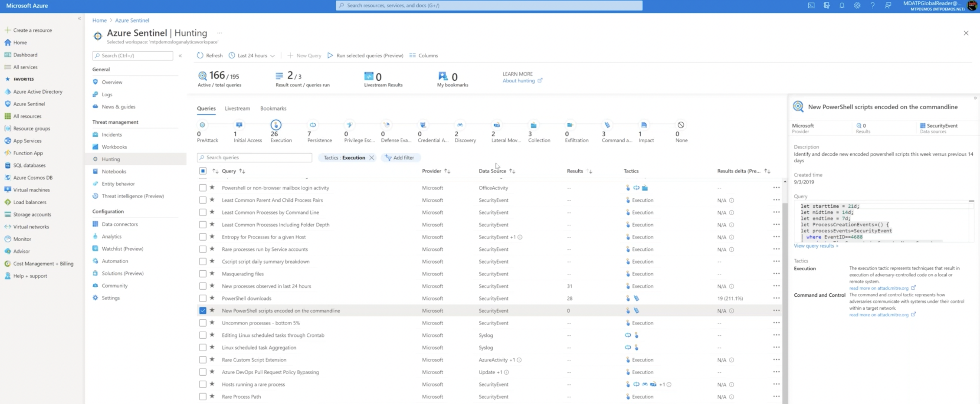The image size is (980, 404).
Task: Open the Columns chooser
Action: [x=424, y=56]
